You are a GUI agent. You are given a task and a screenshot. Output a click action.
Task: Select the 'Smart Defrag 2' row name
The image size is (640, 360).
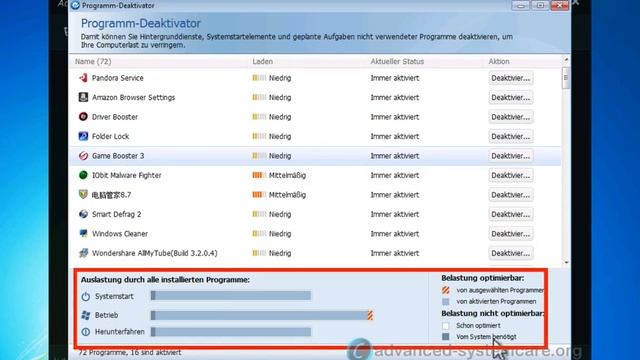point(116,214)
